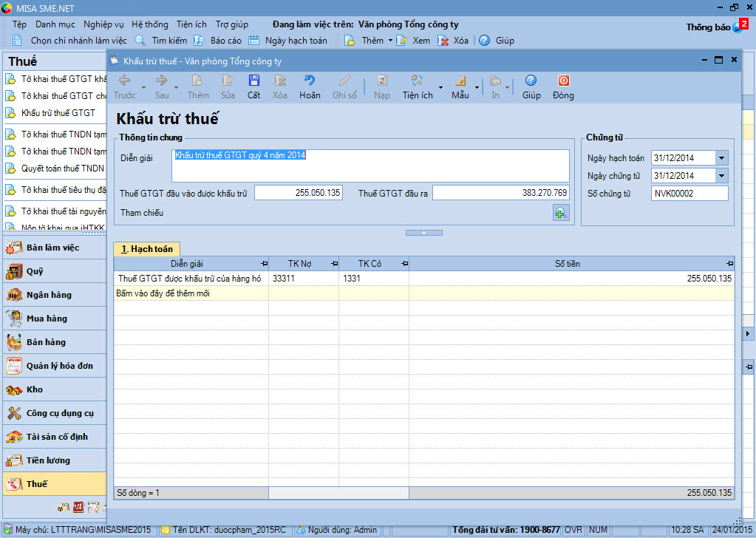Screen dimensions: 756x538
Task: Open Giúp help in dialog toolbar
Action: pos(531,82)
